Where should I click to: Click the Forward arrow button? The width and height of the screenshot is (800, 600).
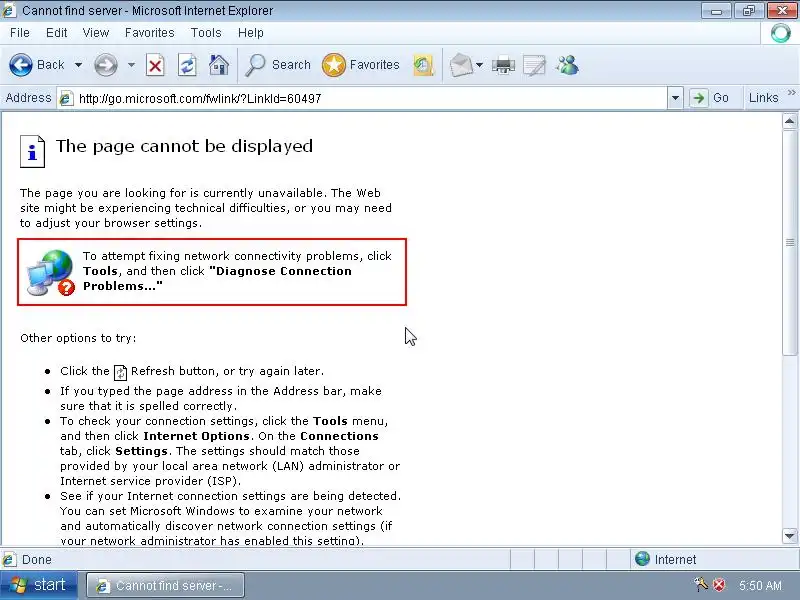point(106,65)
